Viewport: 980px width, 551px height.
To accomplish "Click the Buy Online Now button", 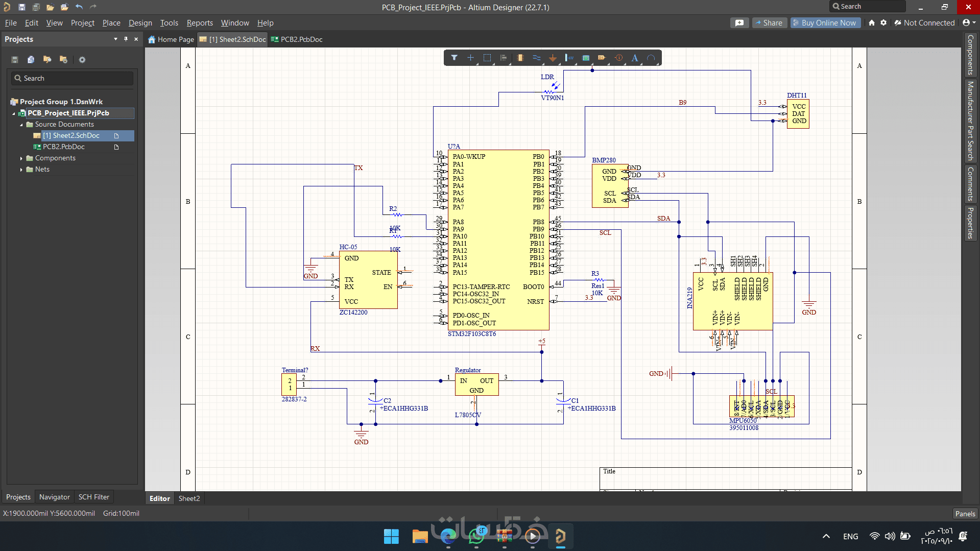I will pyautogui.click(x=824, y=23).
